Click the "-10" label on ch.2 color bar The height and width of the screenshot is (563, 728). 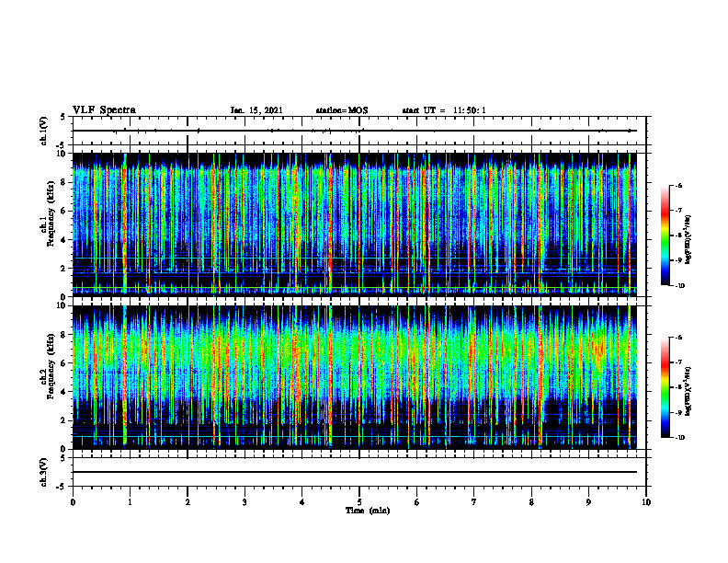(x=679, y=438)
